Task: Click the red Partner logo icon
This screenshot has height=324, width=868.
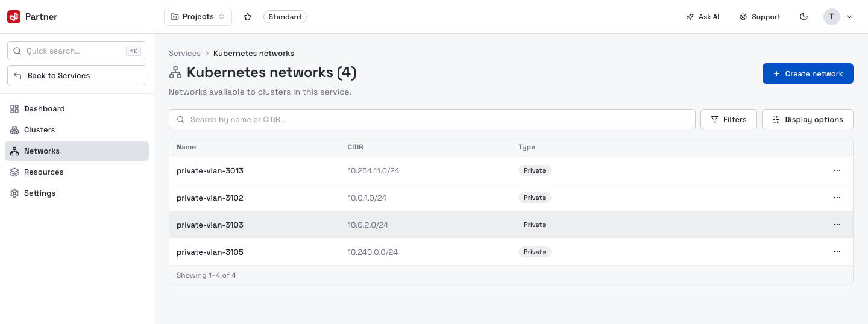Action: point(14,17)
